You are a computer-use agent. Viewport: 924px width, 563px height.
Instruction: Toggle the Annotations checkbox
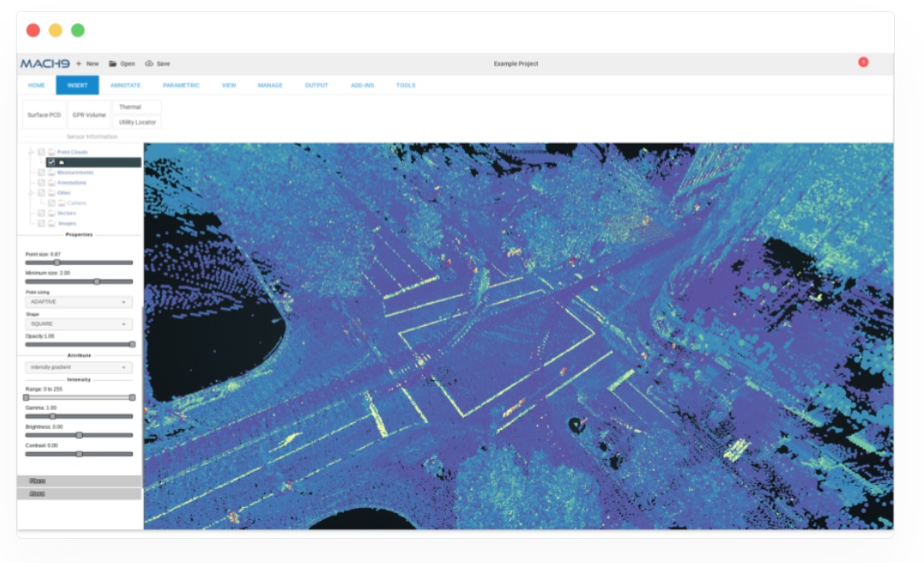pos(42,183)
